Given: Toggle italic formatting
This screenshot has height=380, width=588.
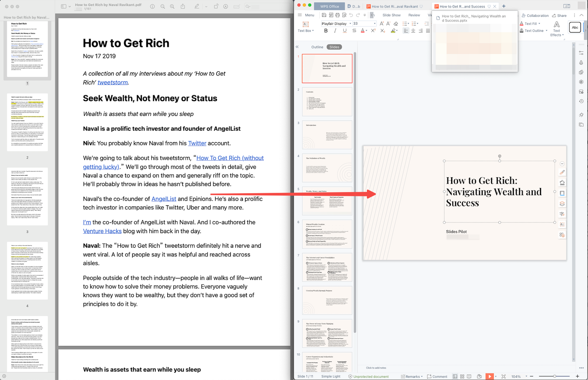Looking at the screenshot, I should click(335, 30).
